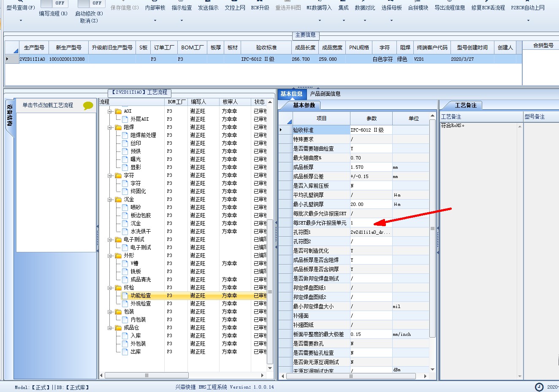Select the 铣板 process node
Viewport: 559px width, 392px height.
pyautogui.click(x=136, y=271)
